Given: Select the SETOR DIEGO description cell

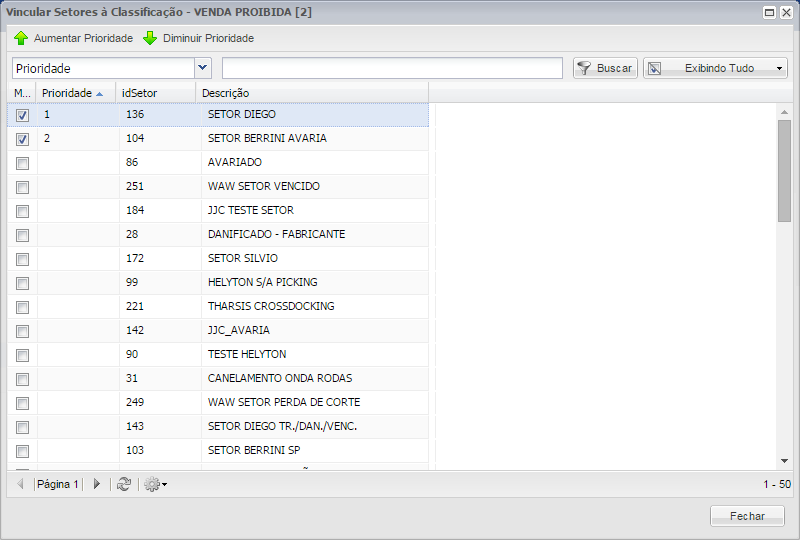Looking at the screenshot, I should pyautogui.click(x=315, y=114).
